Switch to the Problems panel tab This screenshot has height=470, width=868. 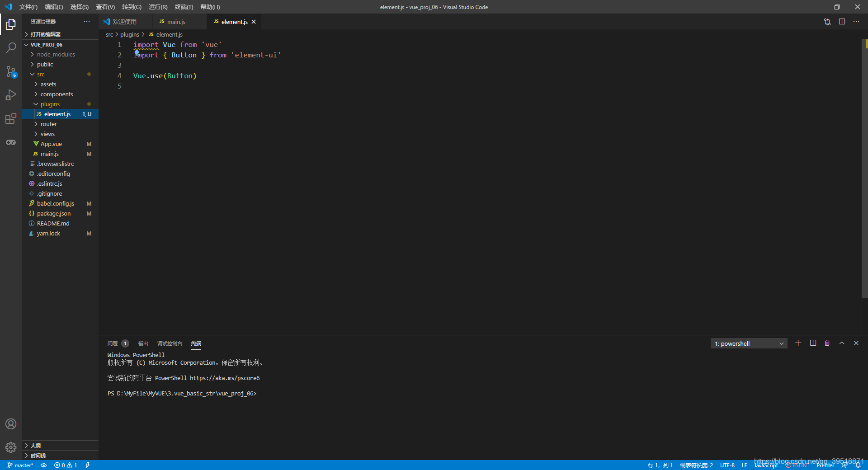pos(118,343)
